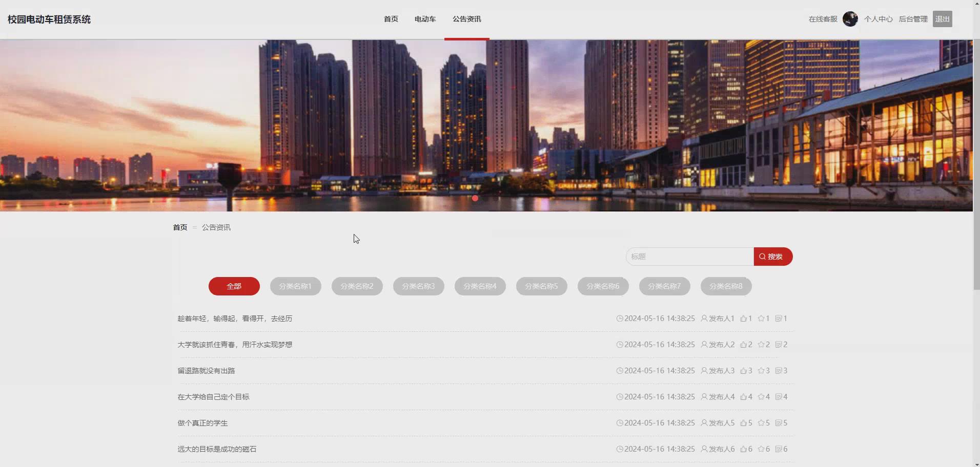Open article 远大的目标是成功的磁石
Image resolution: width=980 pixels, height=467 pixels.
[217, 449]
